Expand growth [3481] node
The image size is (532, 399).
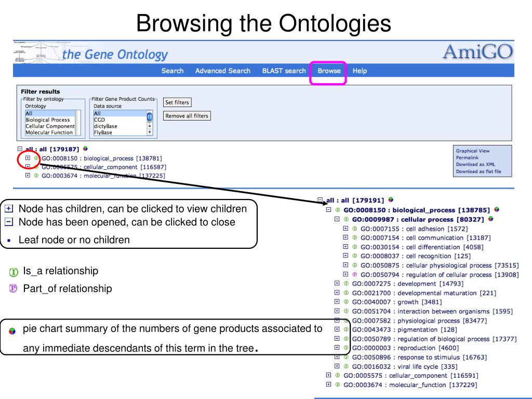click(337, 301)
